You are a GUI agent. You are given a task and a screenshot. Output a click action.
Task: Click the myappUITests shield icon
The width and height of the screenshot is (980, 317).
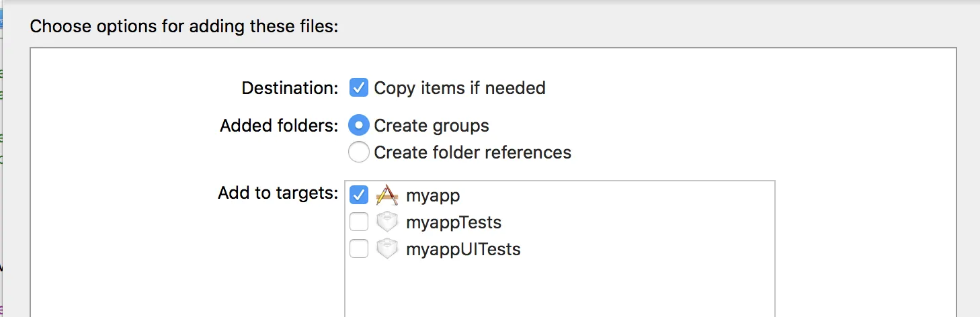(x=387, y=249)
